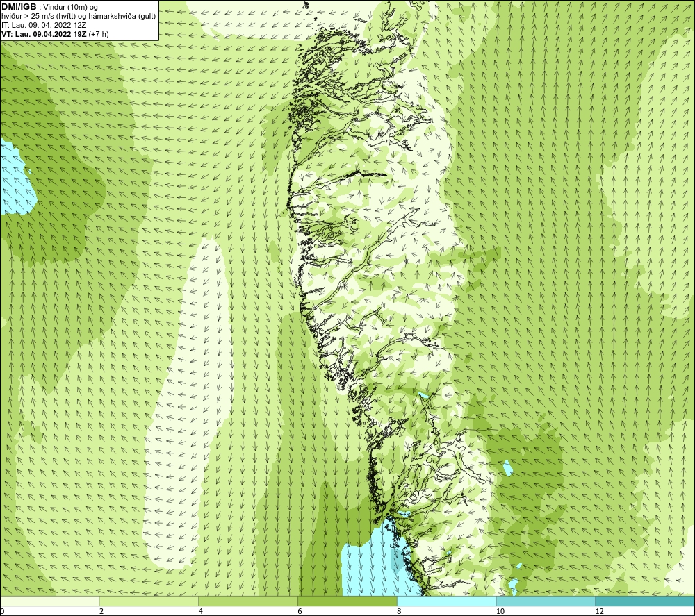The height and width of the screenshot is (616, 695).
Task: Click the 'hviður > 25 m/s (hvítt)' description line
Action: tap(79, 17)
